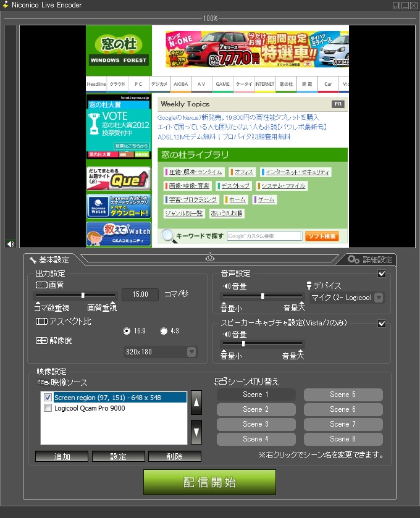Toggle the スピーカーキャプチャ設定 checkbox
This screenshot has width=420, height=518.
click(382, 324)
